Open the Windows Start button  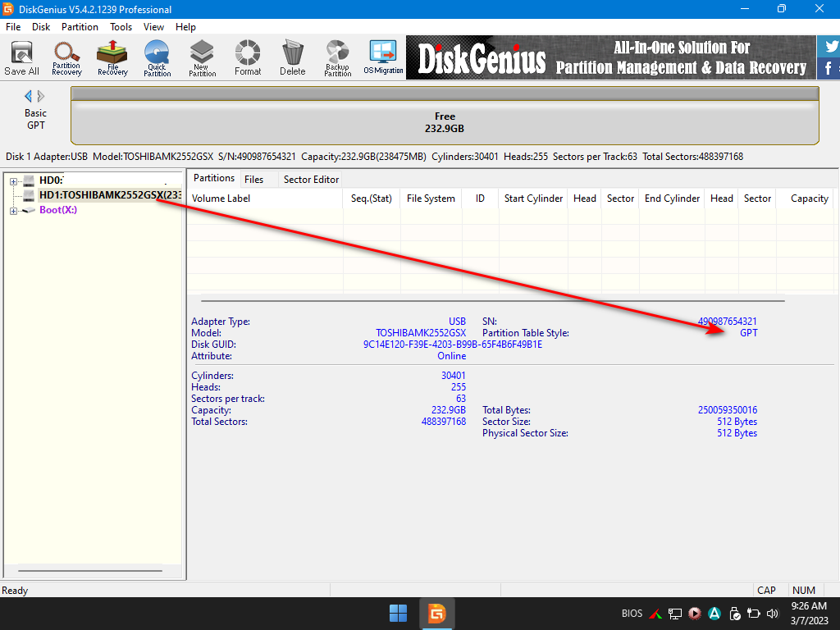click(x=398, y=614)
